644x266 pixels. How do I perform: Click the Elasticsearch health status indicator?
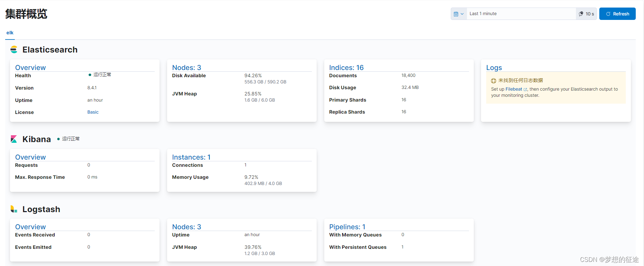click(100, 74)
